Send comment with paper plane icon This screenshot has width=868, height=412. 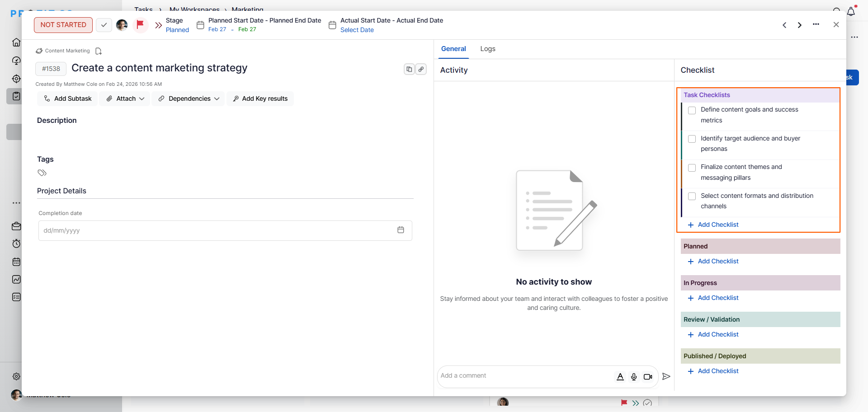[666, 376]
